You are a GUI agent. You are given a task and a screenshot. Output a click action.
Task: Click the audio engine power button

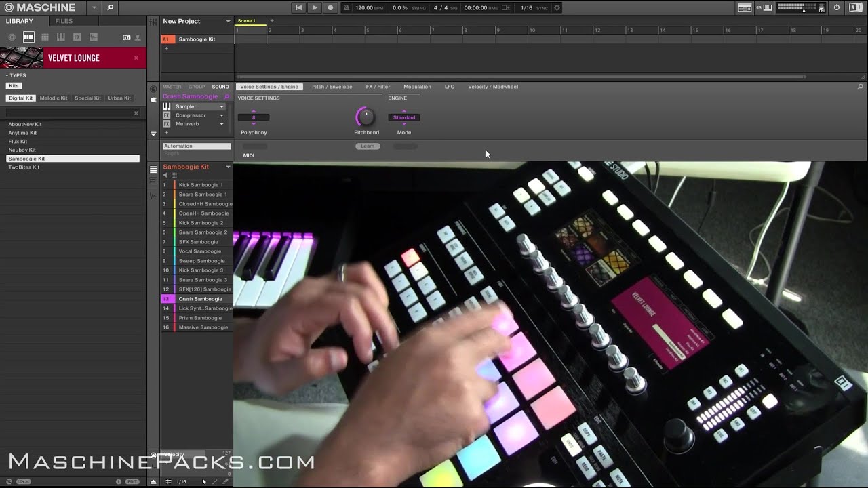837,7
